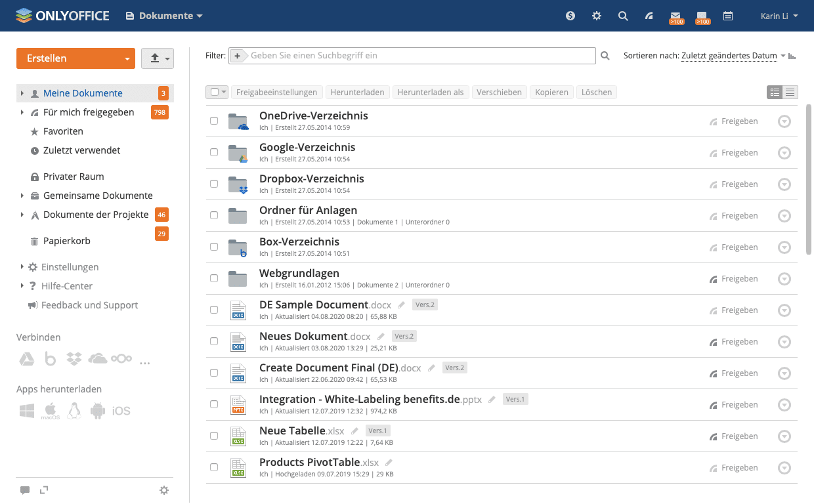Download the Linux desktop app
Screen dimensions: 814x504
pos(74,411)
